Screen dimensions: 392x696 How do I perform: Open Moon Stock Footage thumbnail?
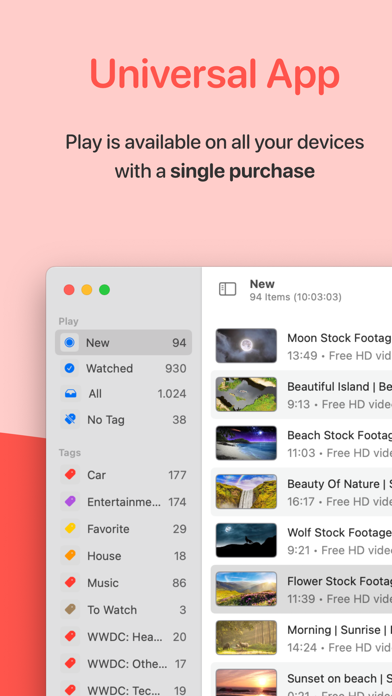(x=246, y=346)
